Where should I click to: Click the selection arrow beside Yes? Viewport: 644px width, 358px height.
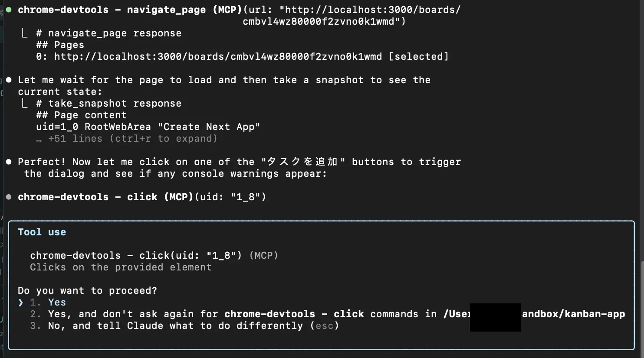(x=20, y=303)
